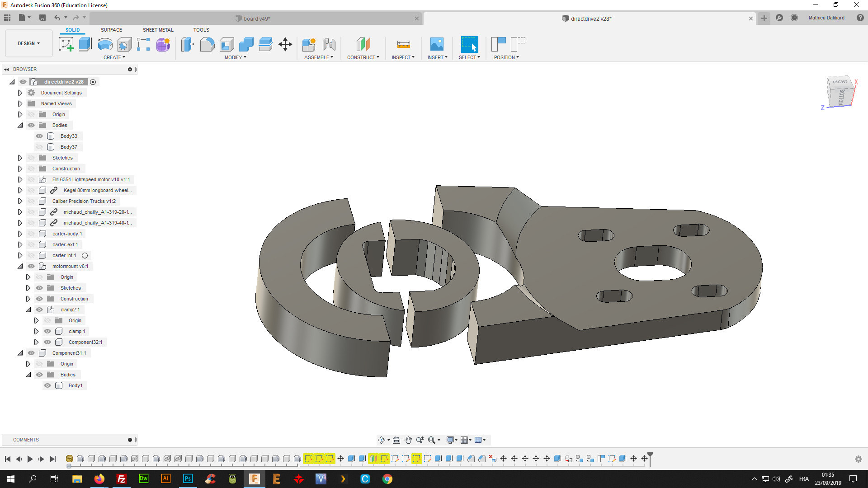Click the display settings toolbar icon bottom bar
This screenshot has width=868, height=488.
point(451,440)
